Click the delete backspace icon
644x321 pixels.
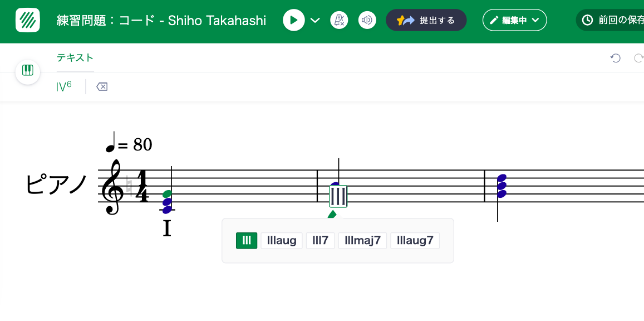tap(102, 86)
